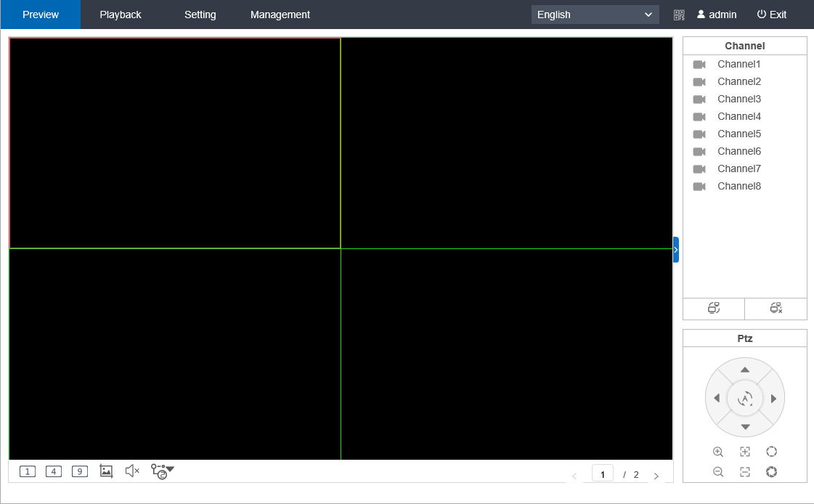
Task: Open the English language dropdown
Action: (x=595, y=15)
